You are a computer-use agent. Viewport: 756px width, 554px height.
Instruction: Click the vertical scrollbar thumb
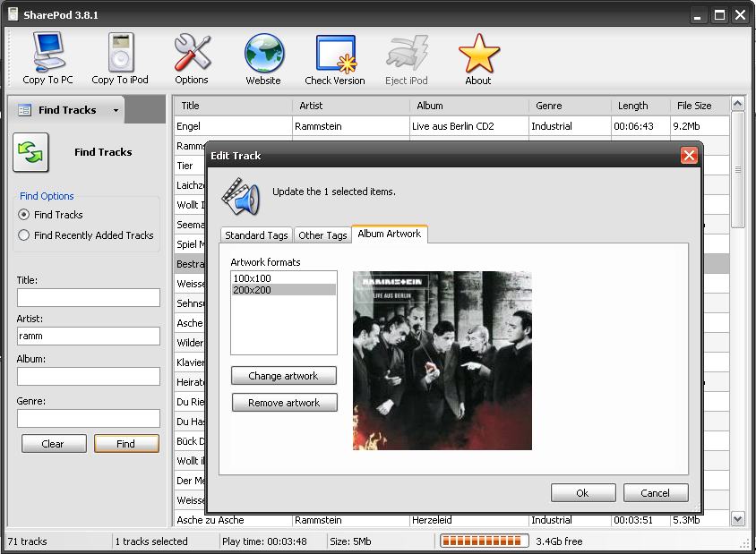pos(737,169)
